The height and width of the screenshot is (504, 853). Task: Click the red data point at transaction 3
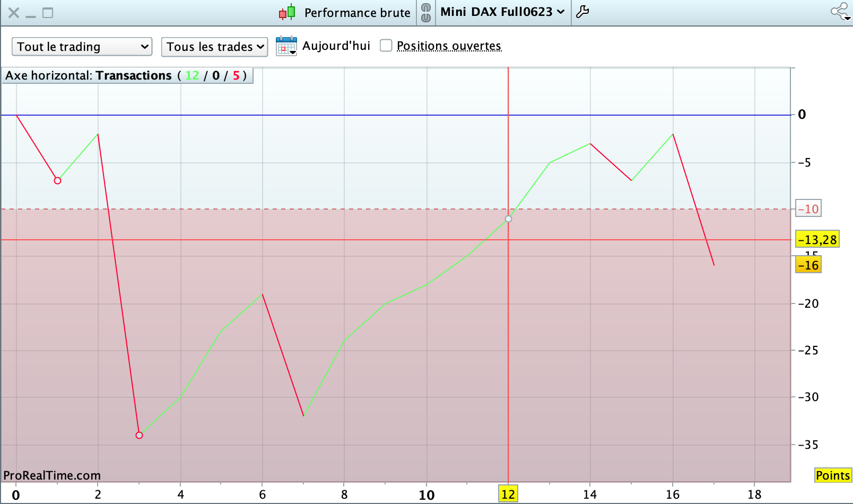(139, 435)
